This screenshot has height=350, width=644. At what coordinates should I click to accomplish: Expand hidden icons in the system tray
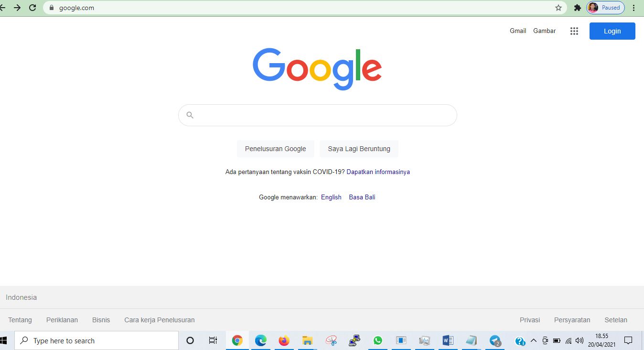(x=534, y=340)
